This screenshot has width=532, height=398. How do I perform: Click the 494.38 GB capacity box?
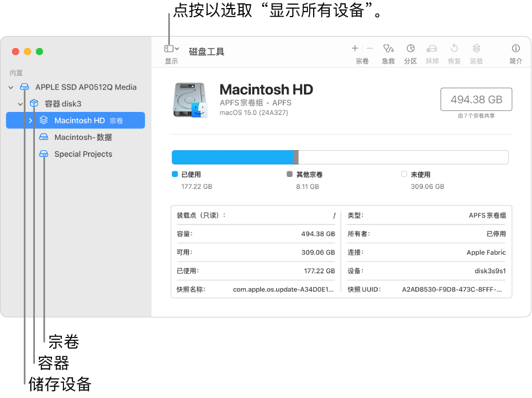pyautogui.click(x=476, y=99)
